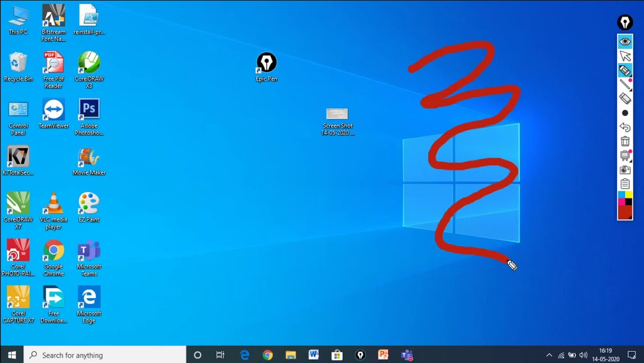The height and width of the screenshot is (363, 644).
Task: Select the Epic Pen desktop shortcut
Action: (267, 67)
